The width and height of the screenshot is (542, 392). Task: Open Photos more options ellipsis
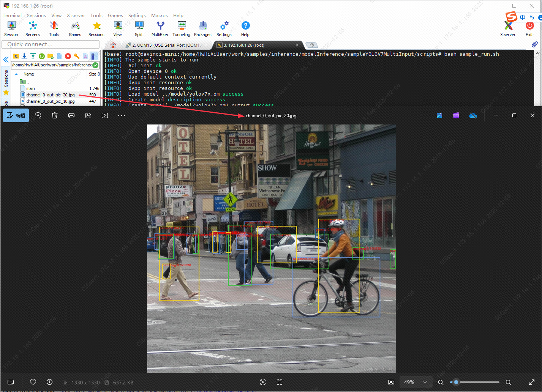[x=122, y=115]
